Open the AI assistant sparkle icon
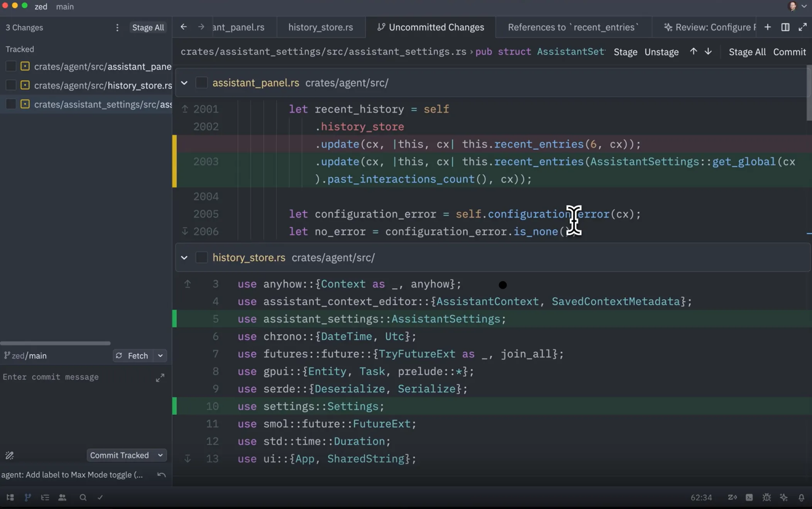This screenshot has height=509, width=812. pyautogui.click(x=783, y=497)
